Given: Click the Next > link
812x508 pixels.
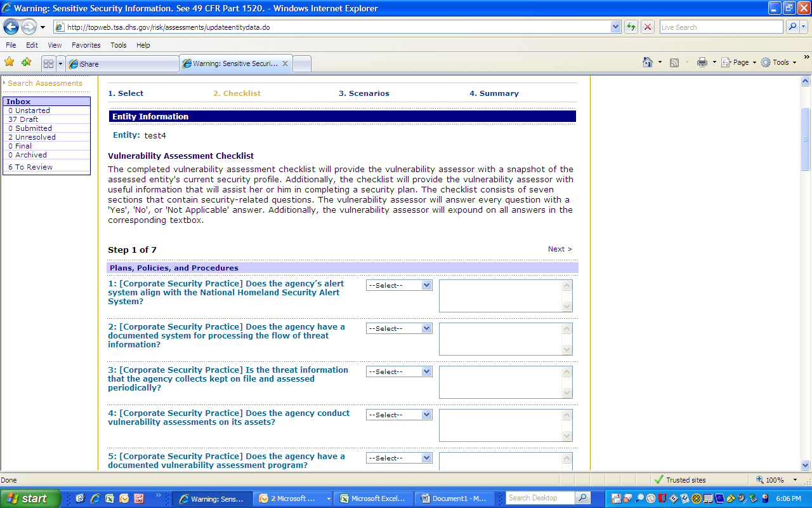Looking at the screenshot, I should coord(560,250).
